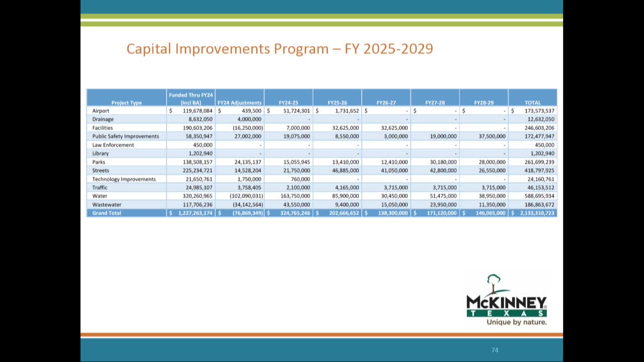Screen dimensions: 644x362
Task: Click Facilities total 246,603,206
Action: tap(539, 128)
